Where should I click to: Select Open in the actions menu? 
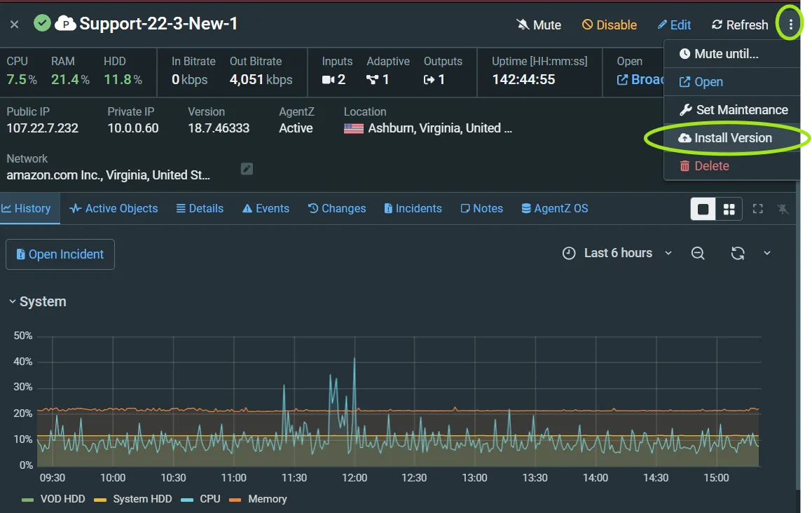point(731,82)
